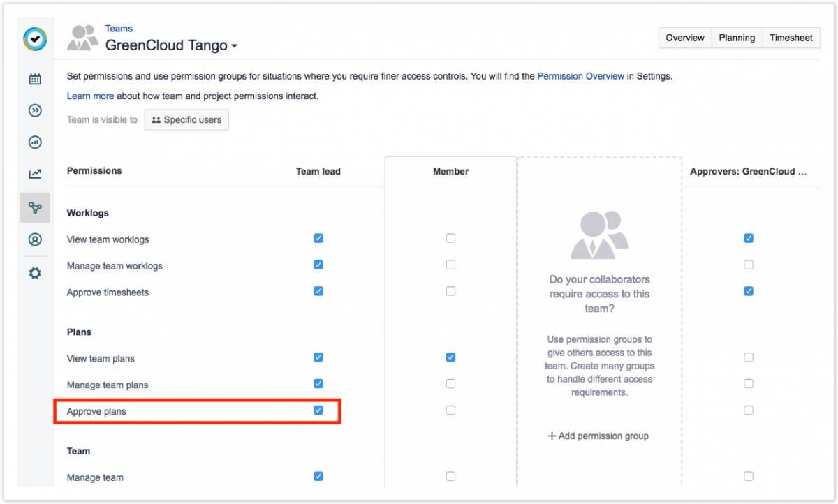The width and height of the screenshot is (838, 504).
Task: Disable View team plans for Member
Action: pos(450,357)
